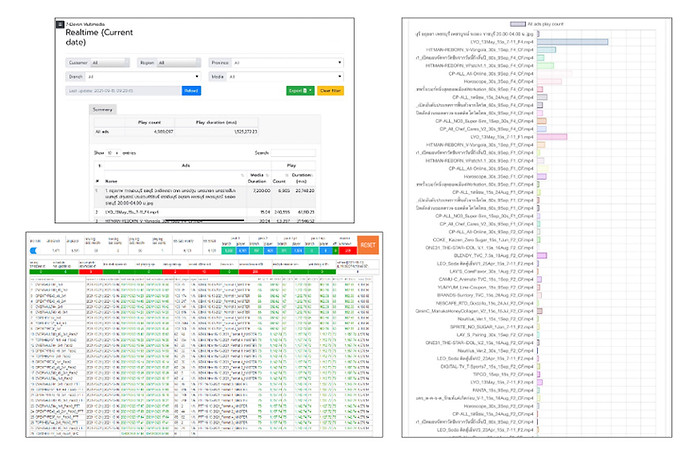This screenshot has width=694, height=454.
Task: Open the Customer filter dropdown
Action: [x=110, y=63]
